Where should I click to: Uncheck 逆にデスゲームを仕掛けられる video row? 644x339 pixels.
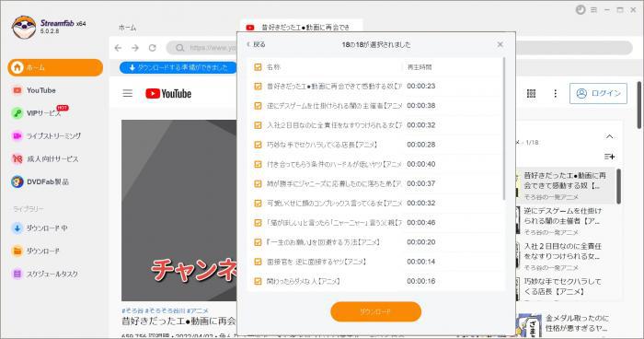coord(258,106)
